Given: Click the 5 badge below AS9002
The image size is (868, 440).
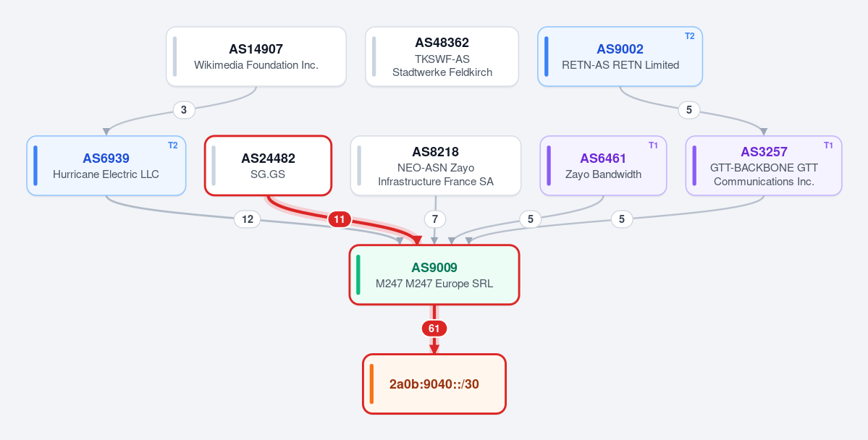Looking at the screenshot, I should (688, 110).
